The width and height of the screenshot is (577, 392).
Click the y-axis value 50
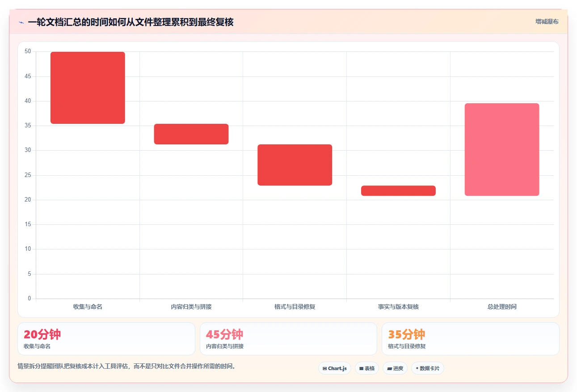coord(28,51)
